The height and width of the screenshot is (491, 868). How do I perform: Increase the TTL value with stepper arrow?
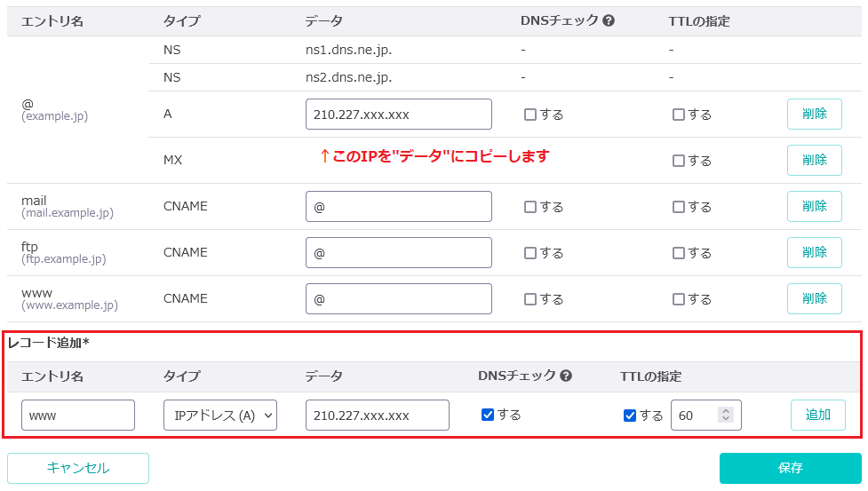[725, 411]
